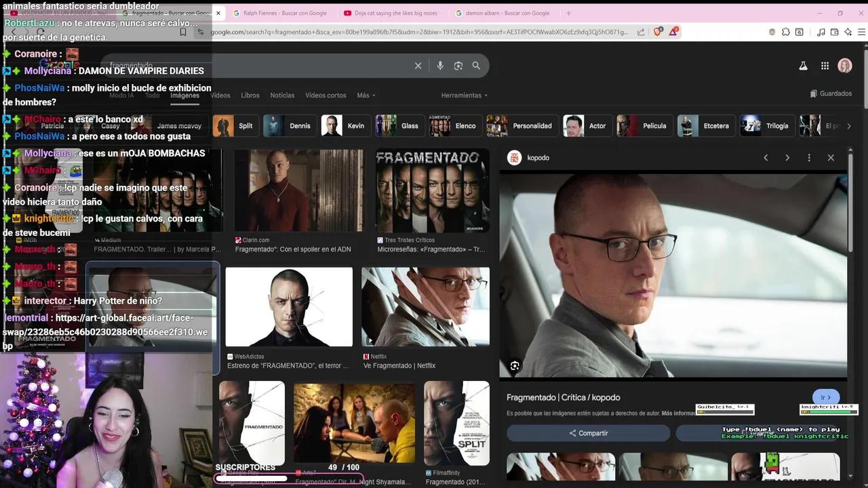Expand the Herramientas tools dropdown
This screenshot has width=868, height=488.
(465, 96)
